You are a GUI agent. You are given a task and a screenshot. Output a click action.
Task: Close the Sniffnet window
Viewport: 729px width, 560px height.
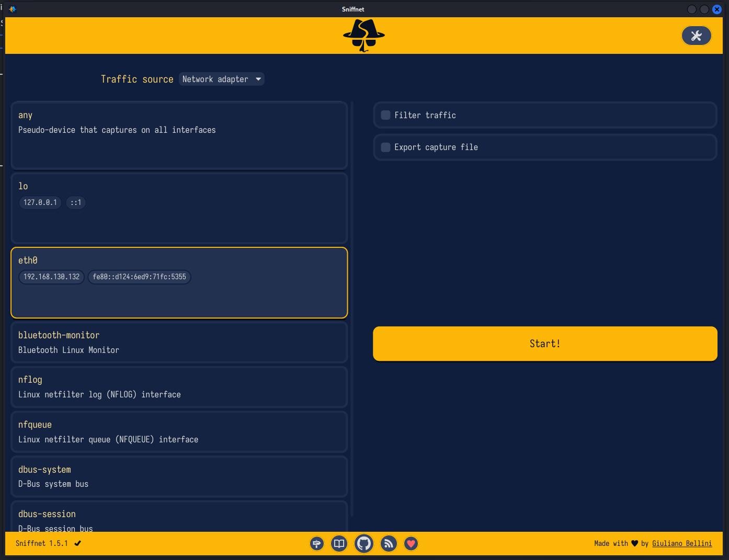(x=717, y=9)
